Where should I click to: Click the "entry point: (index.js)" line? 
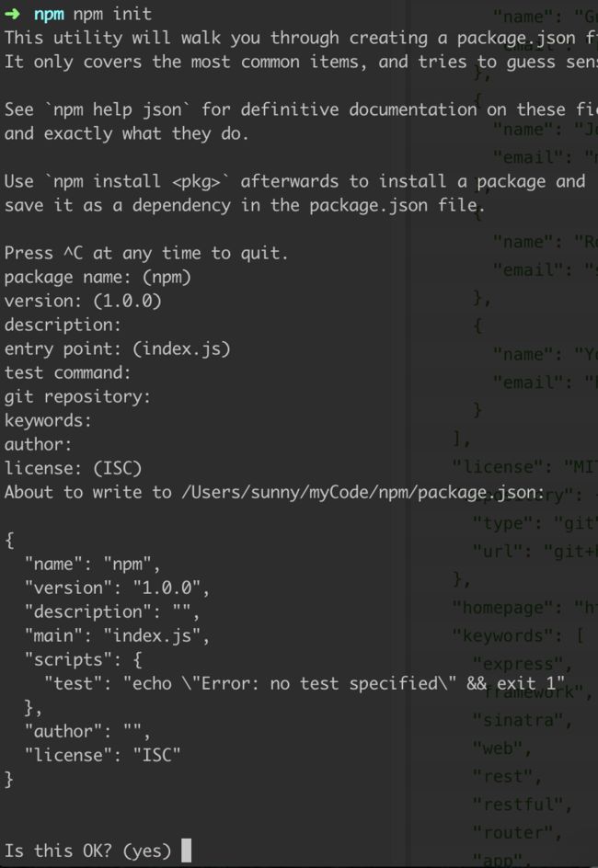click(x=118, y=348)
